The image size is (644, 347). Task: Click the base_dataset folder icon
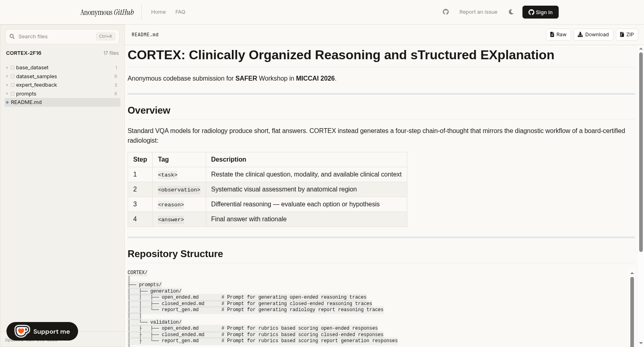click(x=13, y=68)
